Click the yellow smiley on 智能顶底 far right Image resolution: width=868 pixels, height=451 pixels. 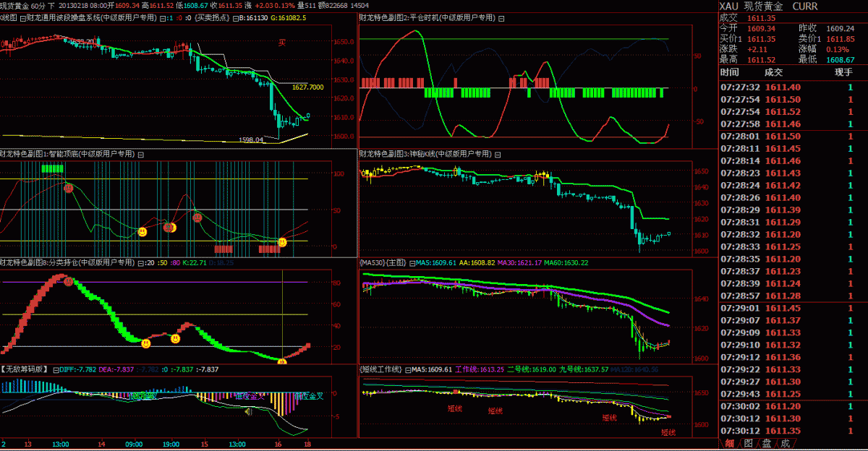(282, 242)
